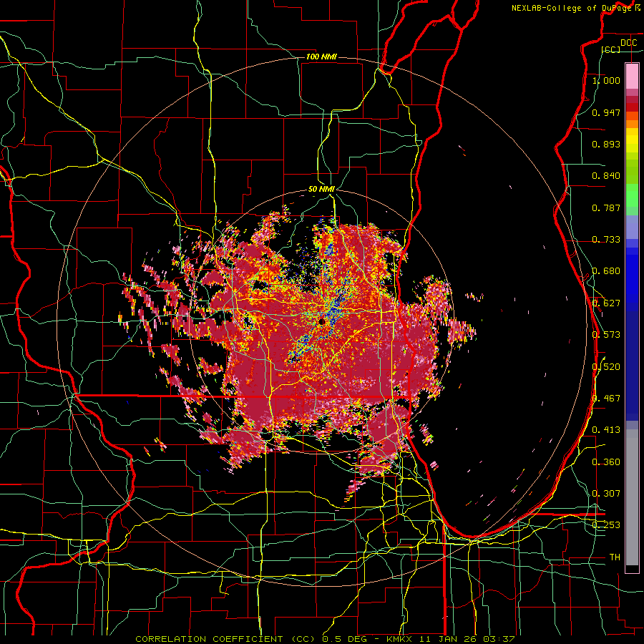Click the gray bottom segment of color bar
Screen dimensions: 644x644
[632, 497]
